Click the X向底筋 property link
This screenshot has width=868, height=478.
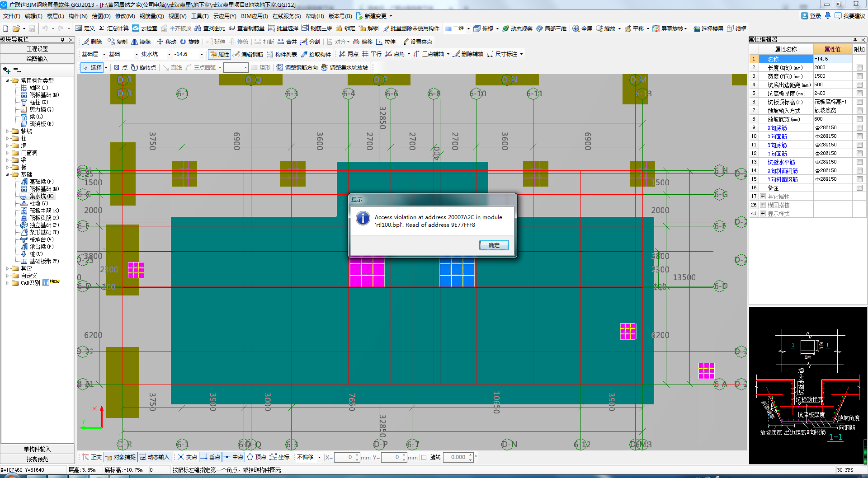(x=777, y=128)
